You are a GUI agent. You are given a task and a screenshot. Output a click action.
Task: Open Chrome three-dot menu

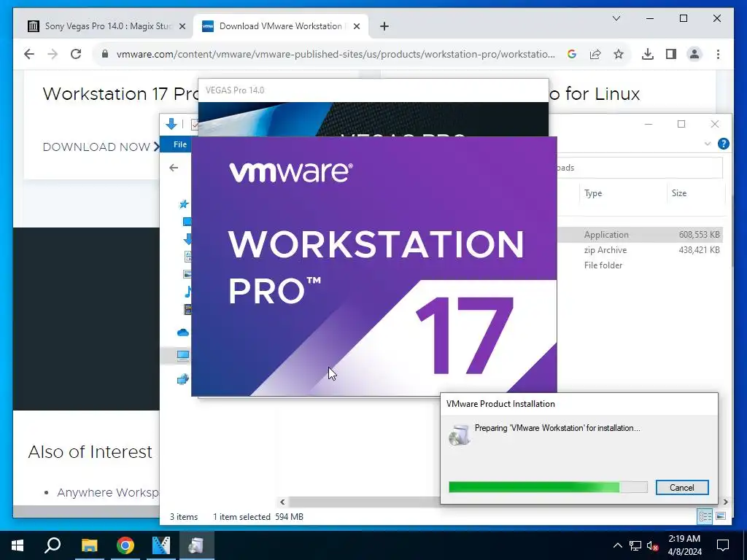pyautogui.click(x=718, y=54)
